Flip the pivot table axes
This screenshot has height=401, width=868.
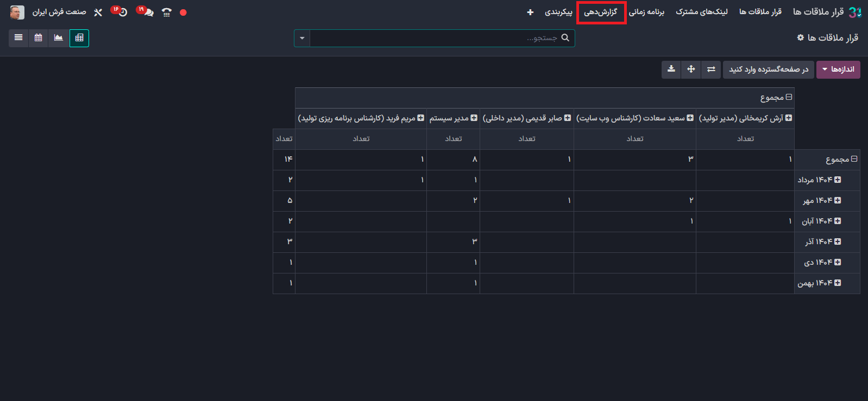point(711,69)
